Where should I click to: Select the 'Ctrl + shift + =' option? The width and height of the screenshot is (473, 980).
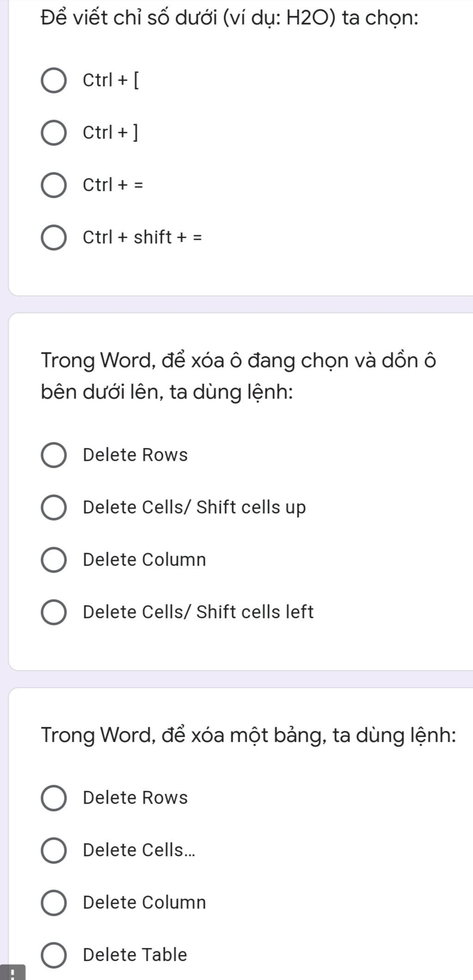click(54, 237)
